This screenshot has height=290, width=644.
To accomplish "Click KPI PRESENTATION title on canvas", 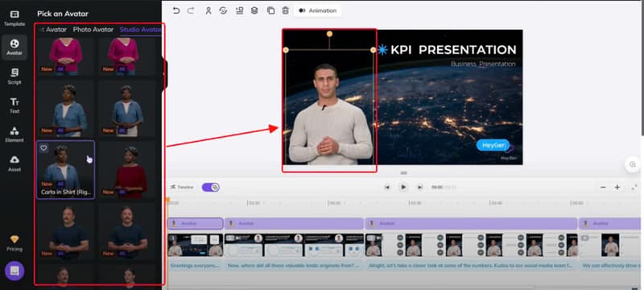I will (x=453, y=50).
